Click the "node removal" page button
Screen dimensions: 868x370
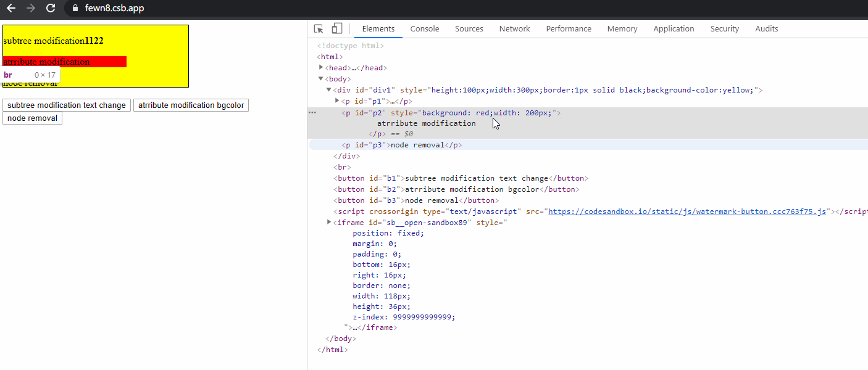click(32, 118)
